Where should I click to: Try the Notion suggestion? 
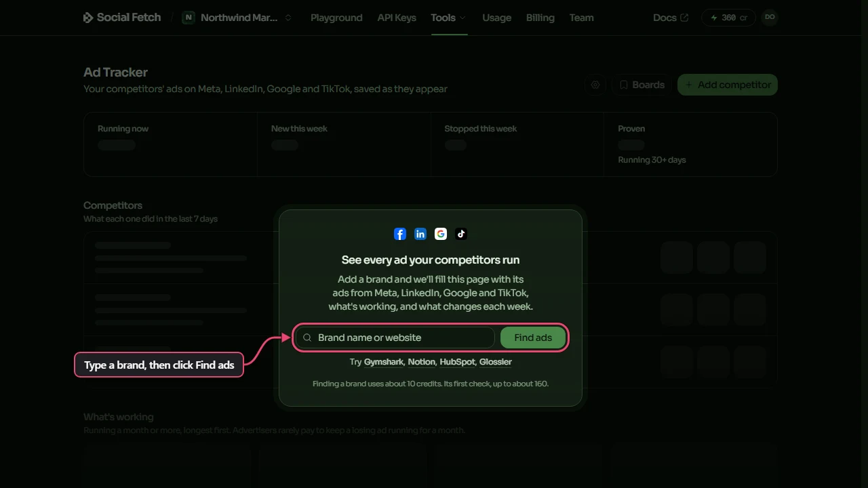click(x=422, y=362)
